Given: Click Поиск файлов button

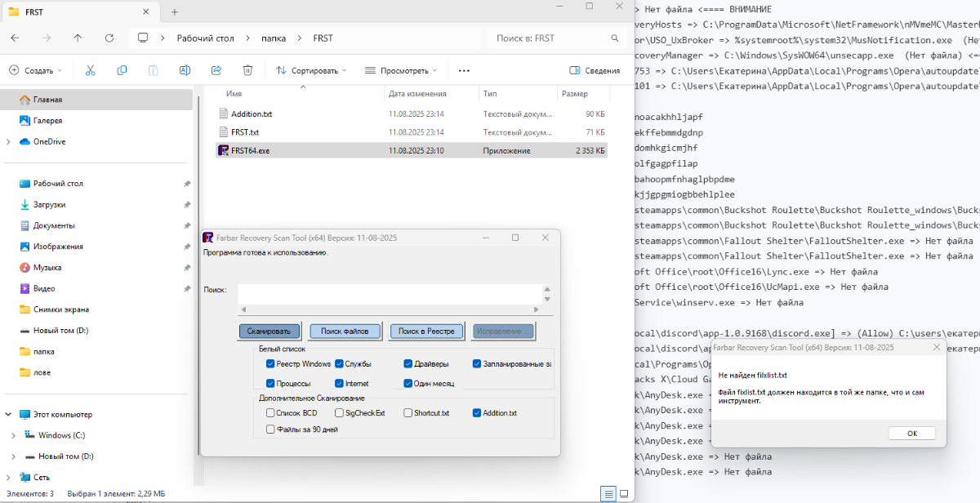Looking at the screenshot, I should click(x=345, y=331).
